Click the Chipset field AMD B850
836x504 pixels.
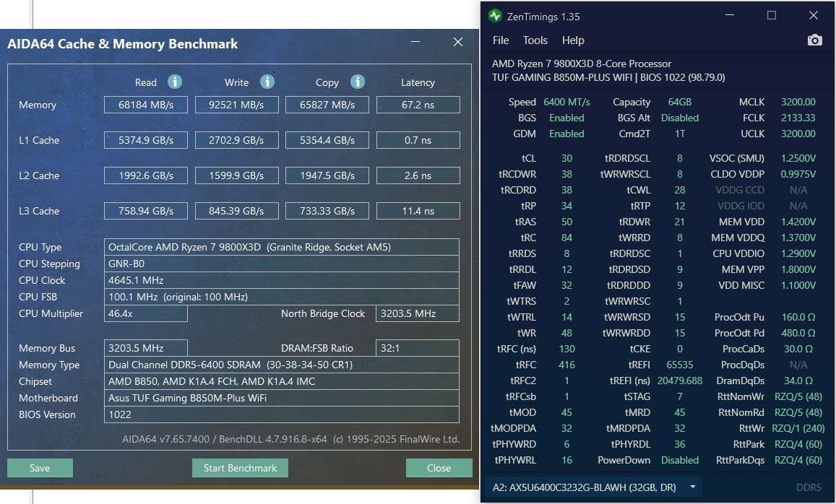pyautogui.click(x=282, y=381)
